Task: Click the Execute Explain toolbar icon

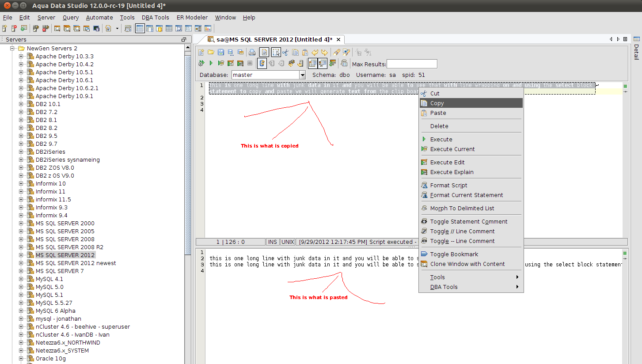Action: point(240,64)
